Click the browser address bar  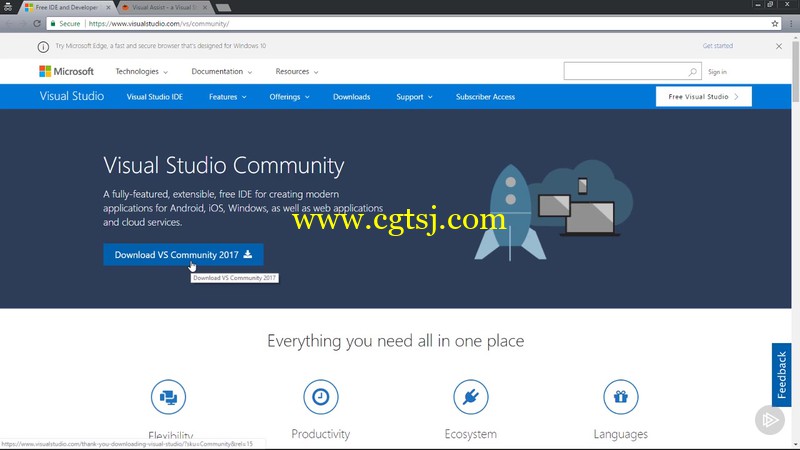click(x=413, y=23)
